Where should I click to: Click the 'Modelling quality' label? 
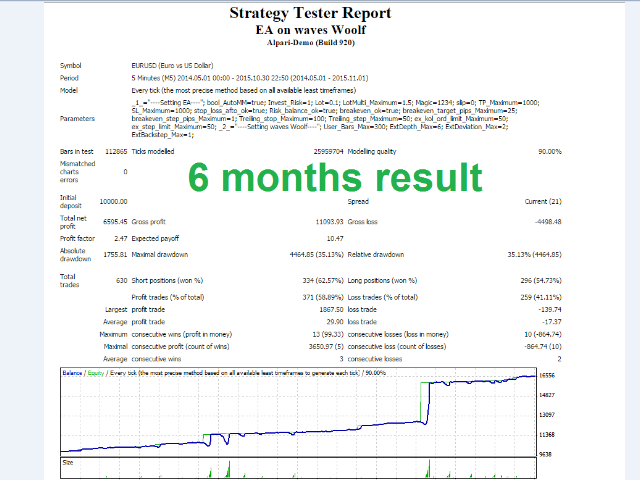pyautogui.click(x=372, y=151)
